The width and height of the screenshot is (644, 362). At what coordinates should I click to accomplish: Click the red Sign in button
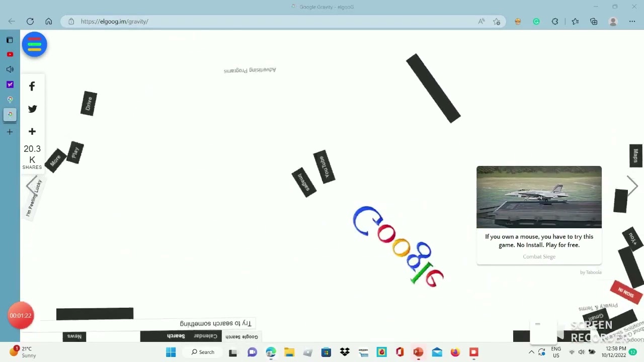tap(626, 292)
